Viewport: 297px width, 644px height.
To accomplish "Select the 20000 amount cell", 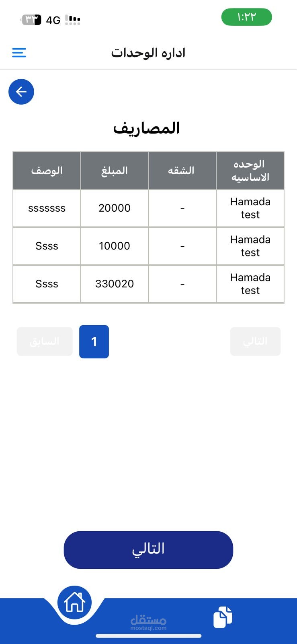I will coord(115,208).
